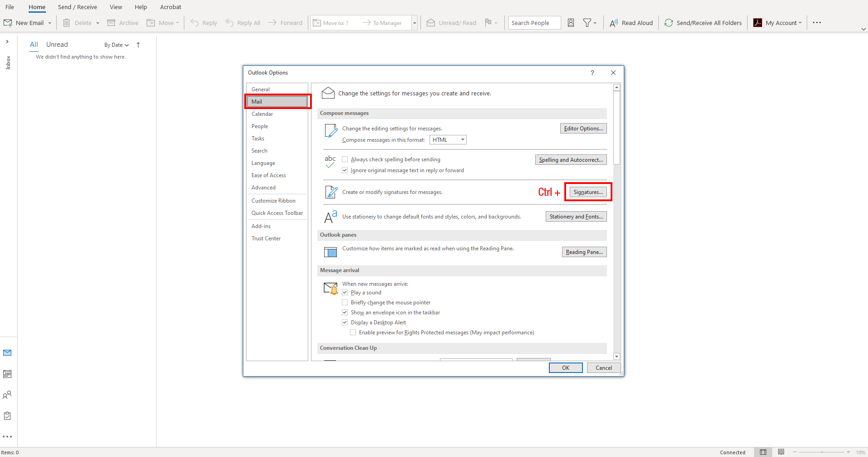Open the Send / Receive tab
This screenshot has width=868, height=457.
pos(77,7)
